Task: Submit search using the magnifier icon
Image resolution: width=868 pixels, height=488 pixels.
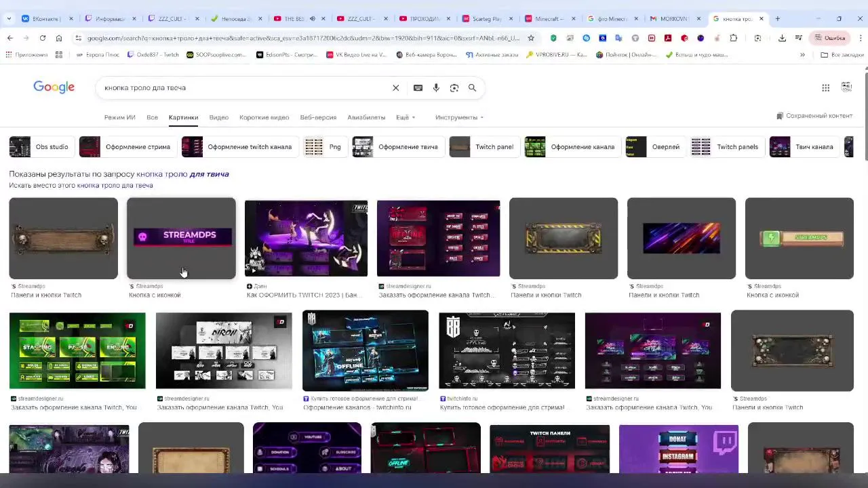Action: point(472,87)
